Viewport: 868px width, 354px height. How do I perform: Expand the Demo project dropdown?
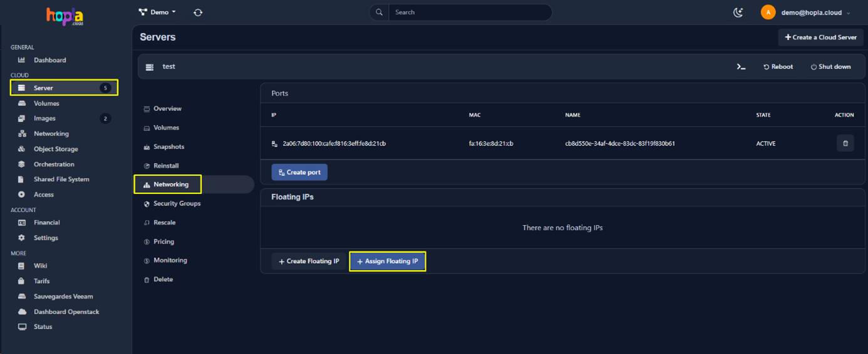point(157,13)
